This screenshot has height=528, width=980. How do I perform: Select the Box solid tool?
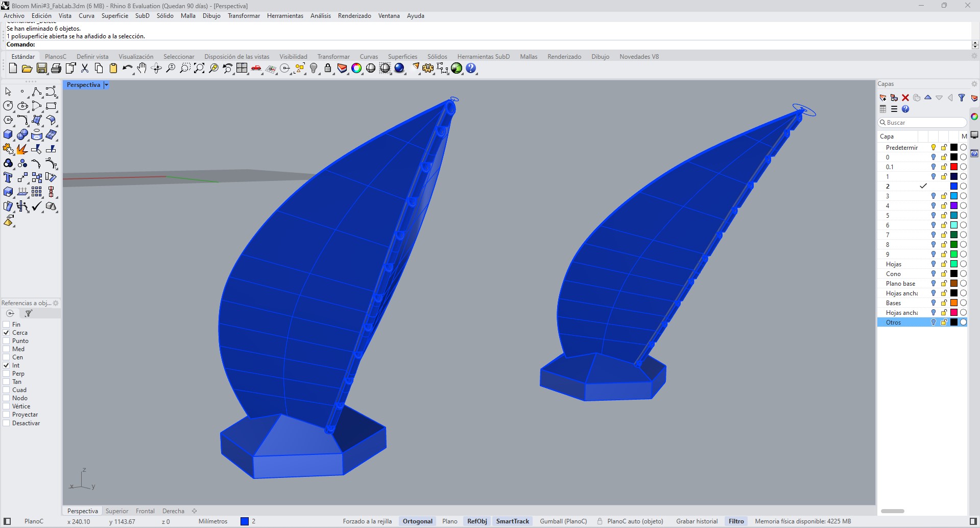point(8,134)
